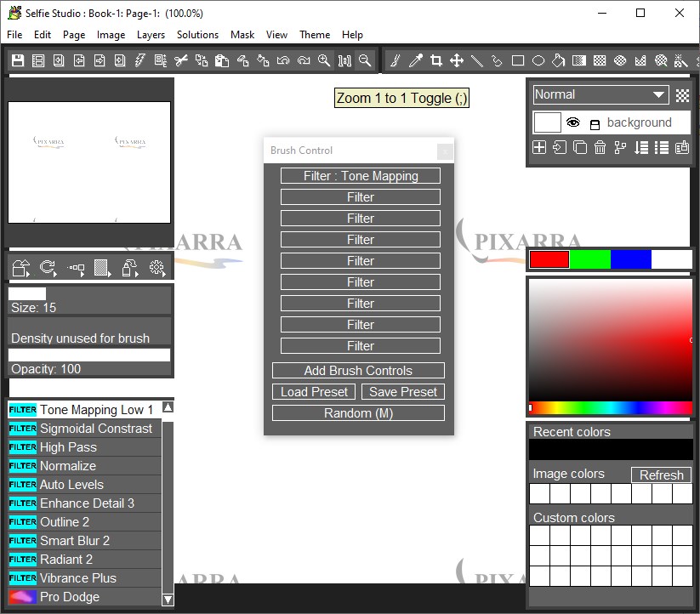
Task: Click the scissors Cut icon
Action: pos(181,60)
